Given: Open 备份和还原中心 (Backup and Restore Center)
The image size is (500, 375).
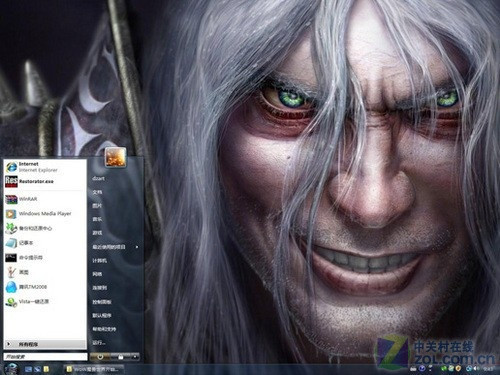Looking at the screenshot, I should (x=45, y=228).
